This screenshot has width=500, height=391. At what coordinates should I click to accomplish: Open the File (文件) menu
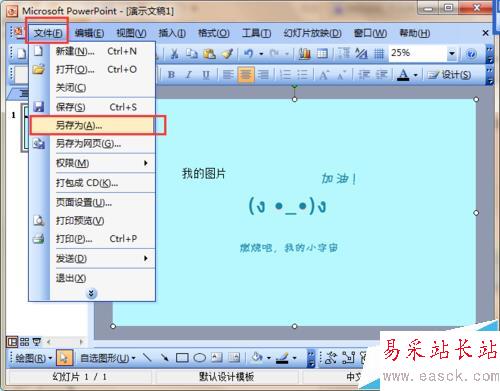click(x=48, y=33)
